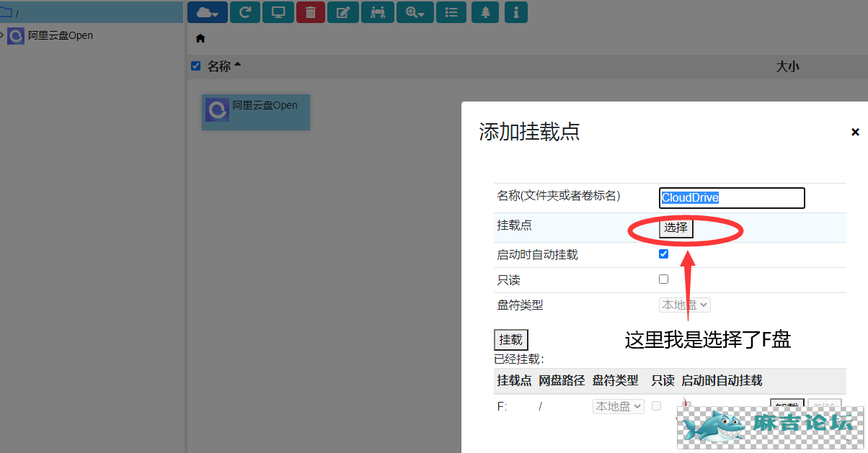The height and width of the screenshot is (453, 868).
Task: Click the edit pencil toolbar icon
Action: [x=343, y=12]
